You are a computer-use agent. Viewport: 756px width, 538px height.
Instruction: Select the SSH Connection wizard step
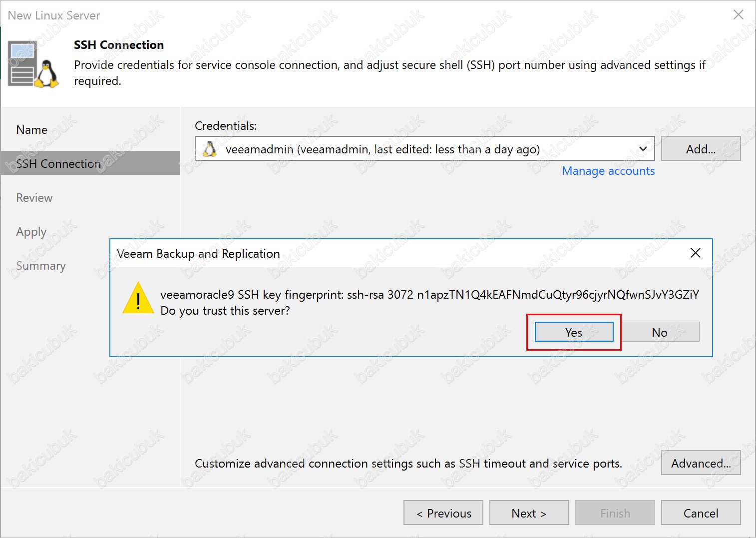click(90, 163)
